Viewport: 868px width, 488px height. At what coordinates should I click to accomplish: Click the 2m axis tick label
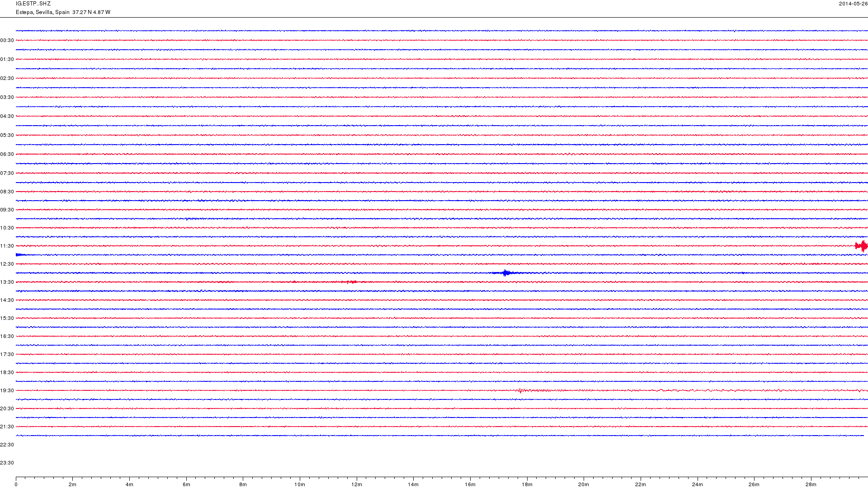72,485
